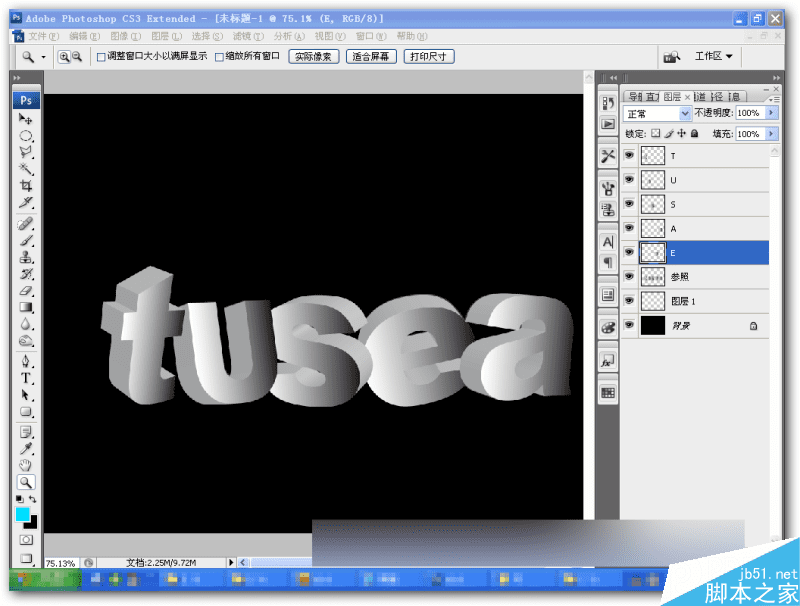The width and height of the screenshot is (800, 606).
Task: Click the 适合屏幕 button
Action: 371,57
